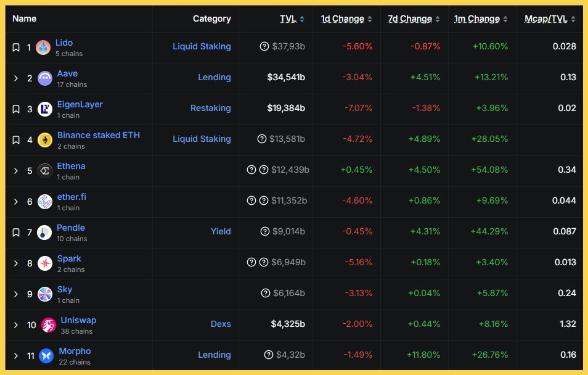Click the EigenLayer protocol logo icon
Viewport: 588px width, 375px height.
(45, 109)
